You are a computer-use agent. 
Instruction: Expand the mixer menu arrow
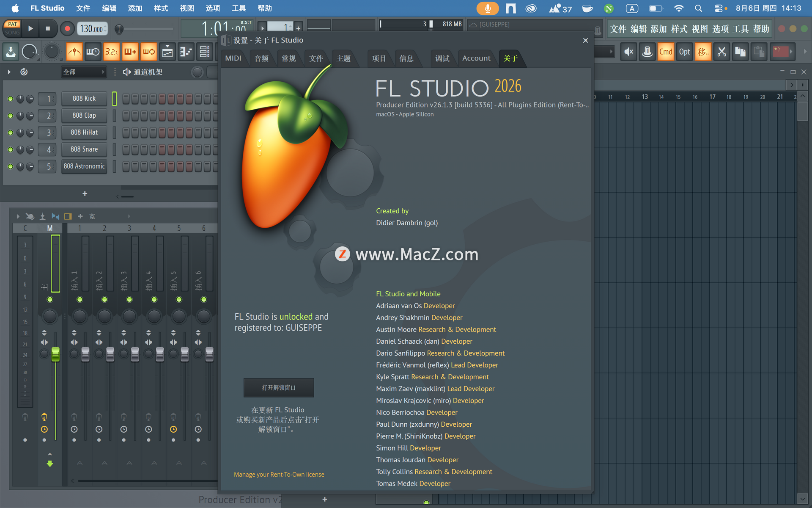[x=18, y=216]
